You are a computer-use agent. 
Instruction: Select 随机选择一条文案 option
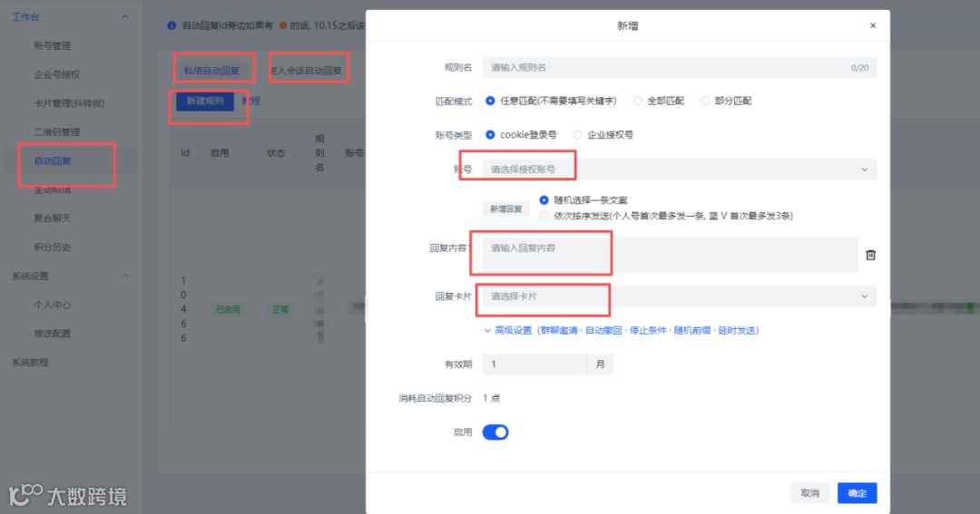(544, 199)
